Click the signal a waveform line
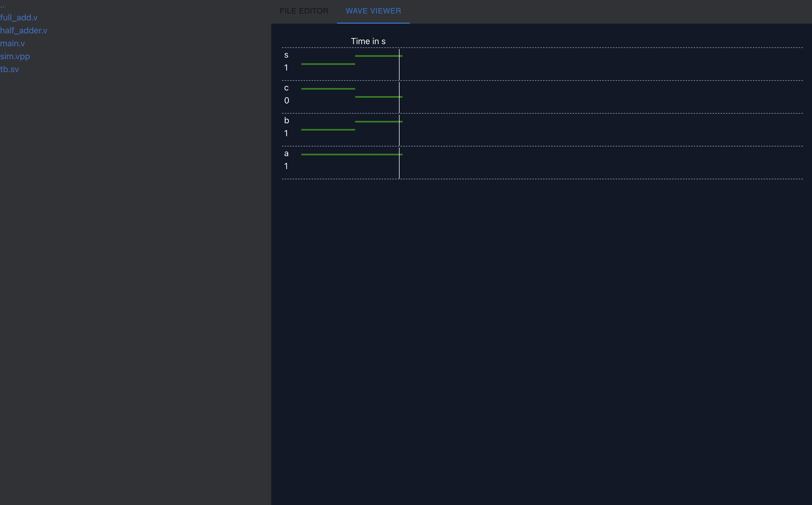Image resolution: width=812 pixels, height=505 pixels. [350, 154]
